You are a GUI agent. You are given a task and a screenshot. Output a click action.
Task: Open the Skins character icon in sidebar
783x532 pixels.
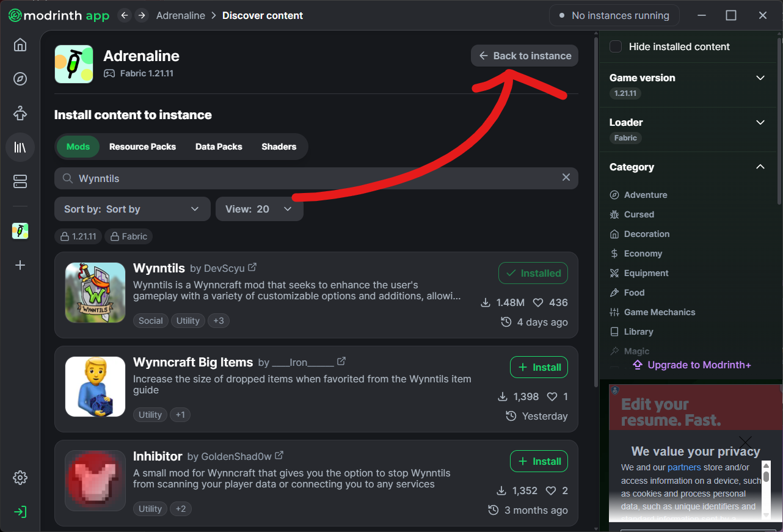(x=20, y=114)
